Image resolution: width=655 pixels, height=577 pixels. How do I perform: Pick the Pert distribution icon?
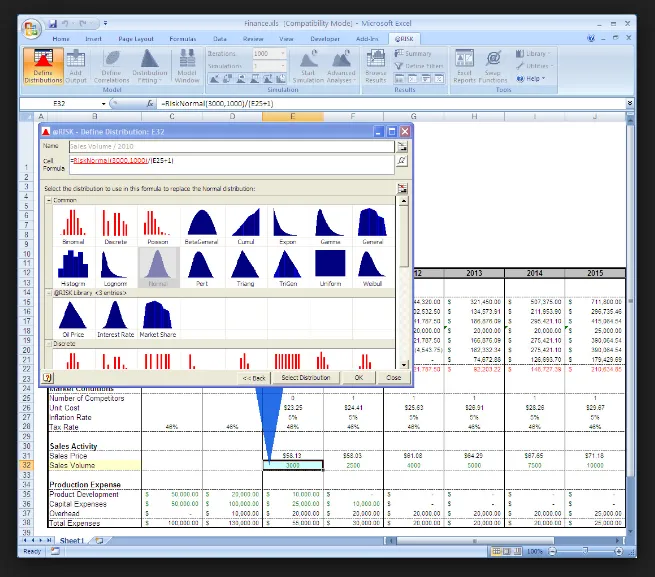202,268
